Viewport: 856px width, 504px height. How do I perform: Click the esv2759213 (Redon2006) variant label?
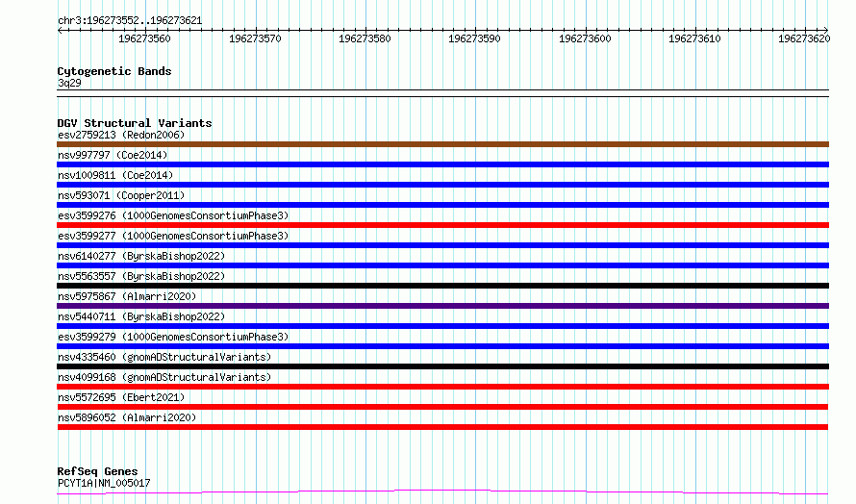pos(121,135)
